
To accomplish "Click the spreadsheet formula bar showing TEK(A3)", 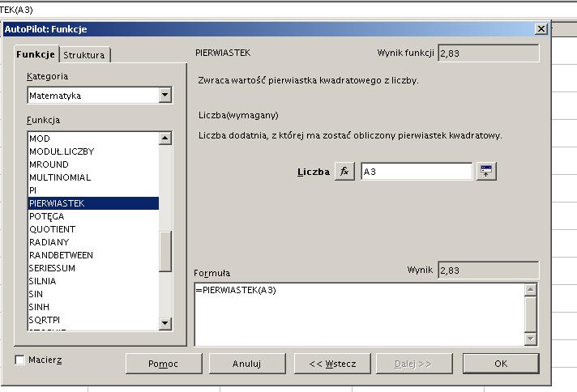I will click(287, 10).
